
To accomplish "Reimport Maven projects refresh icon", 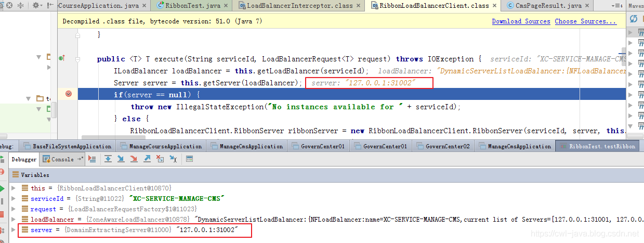I will [x=634, y=19].
